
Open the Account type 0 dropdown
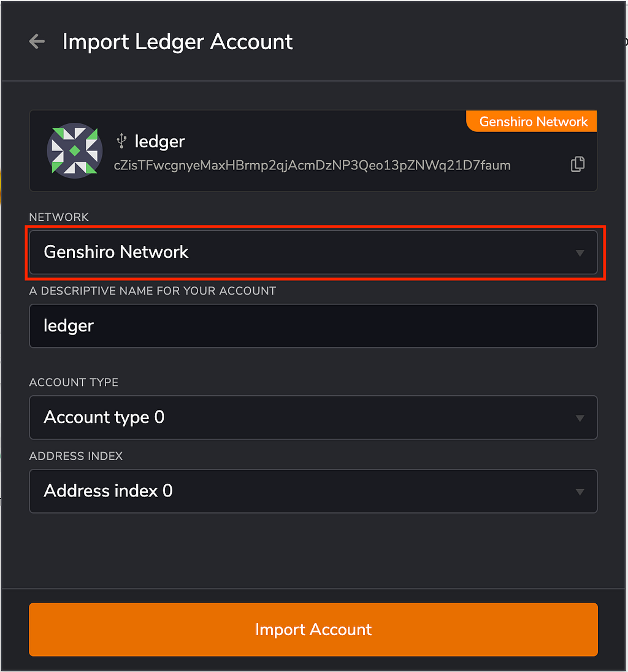[x=313, y=417]
